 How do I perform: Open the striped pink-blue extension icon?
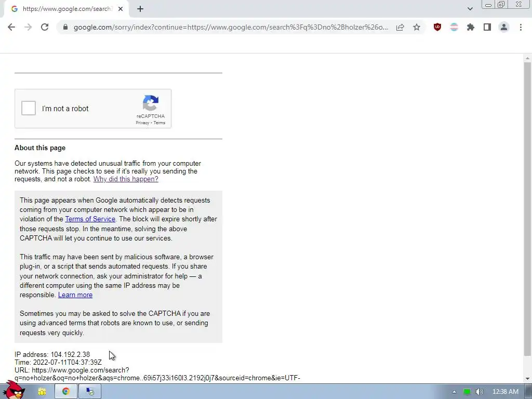pyautogui.click(x=454, y=27)
